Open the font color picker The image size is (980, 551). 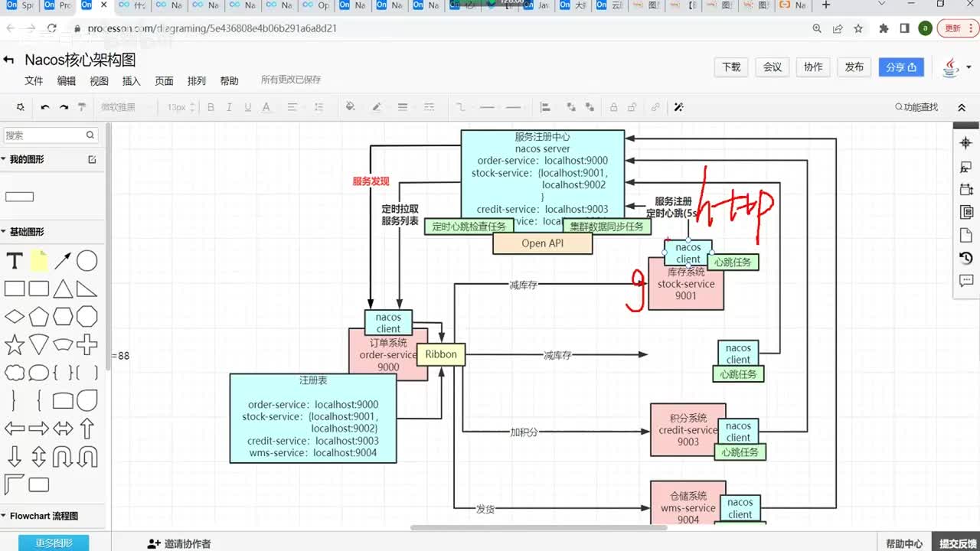(x=266, y=107)
